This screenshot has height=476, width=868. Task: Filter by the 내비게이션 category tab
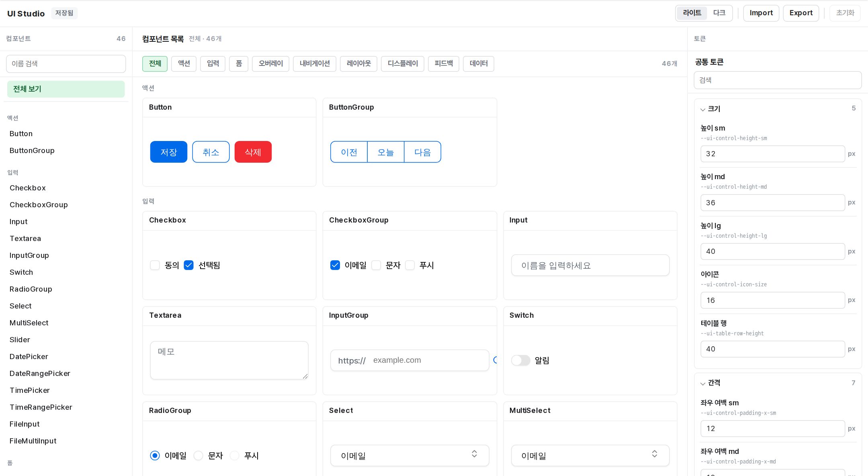[315, 63]
